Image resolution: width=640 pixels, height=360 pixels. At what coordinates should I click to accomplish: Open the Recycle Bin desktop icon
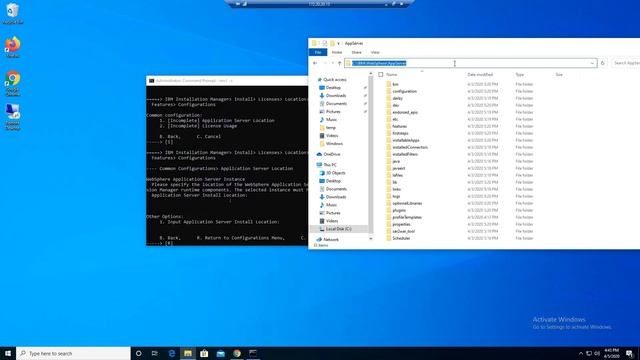pos(12,12)
